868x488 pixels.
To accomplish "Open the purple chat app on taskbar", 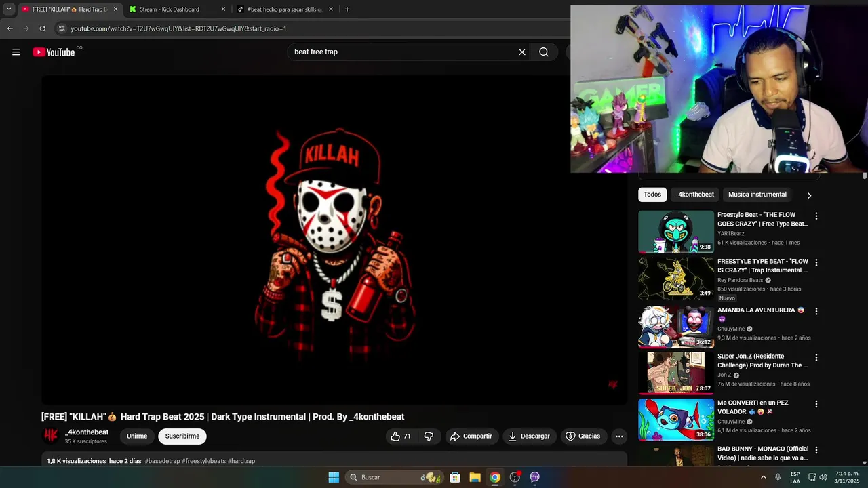I will pyautogui.click(x=534, y=477).
